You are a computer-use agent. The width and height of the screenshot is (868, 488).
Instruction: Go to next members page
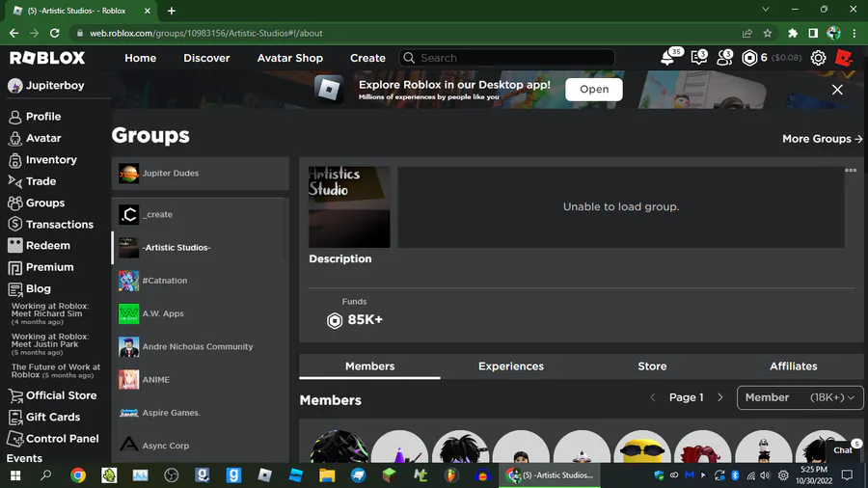(720, 397)
